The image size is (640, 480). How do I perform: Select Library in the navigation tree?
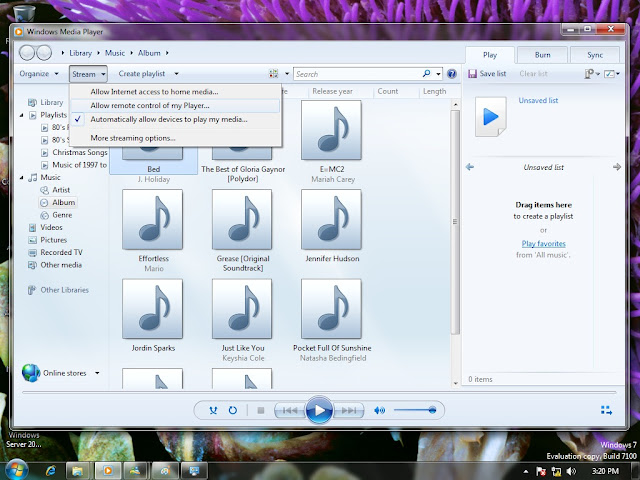coord(45,102)
